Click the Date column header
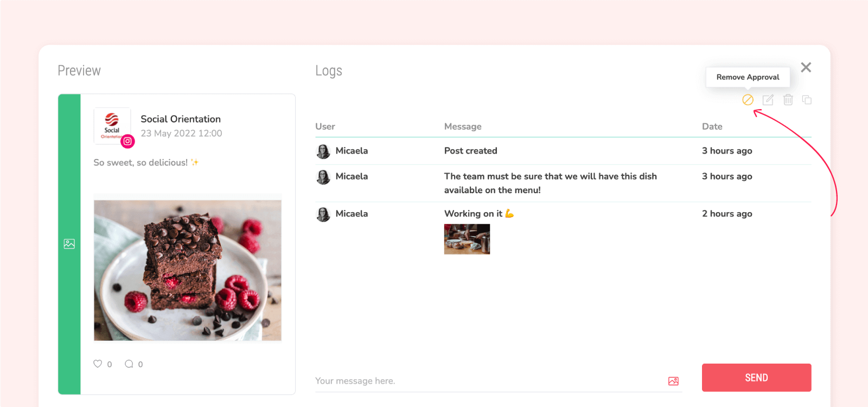This screenshot has width=868, height=407. (712, 126)
